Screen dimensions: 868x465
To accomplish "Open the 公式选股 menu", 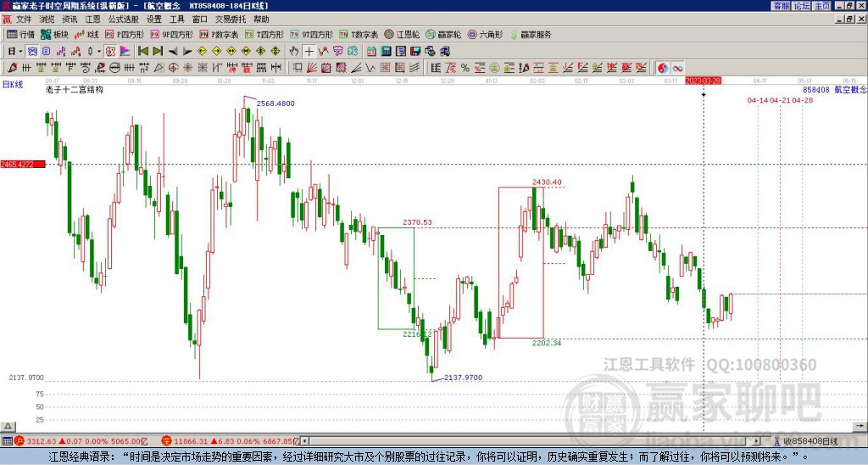I will [124, 20].
